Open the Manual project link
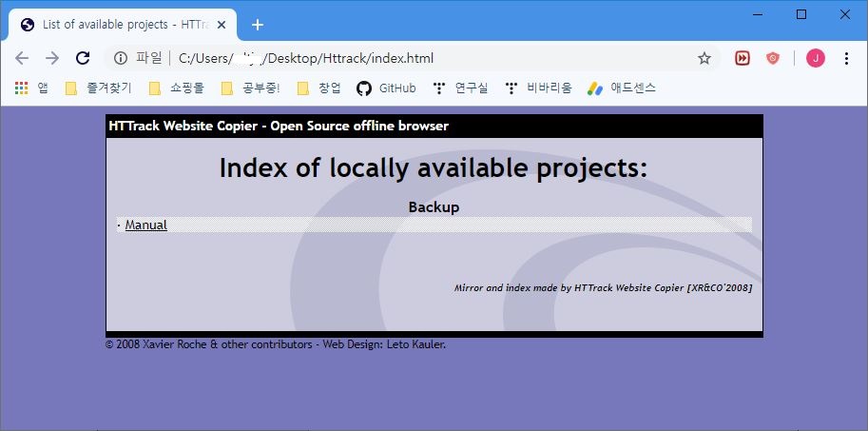868x431 pixels. pyautogui.click(x=146, y=225)
